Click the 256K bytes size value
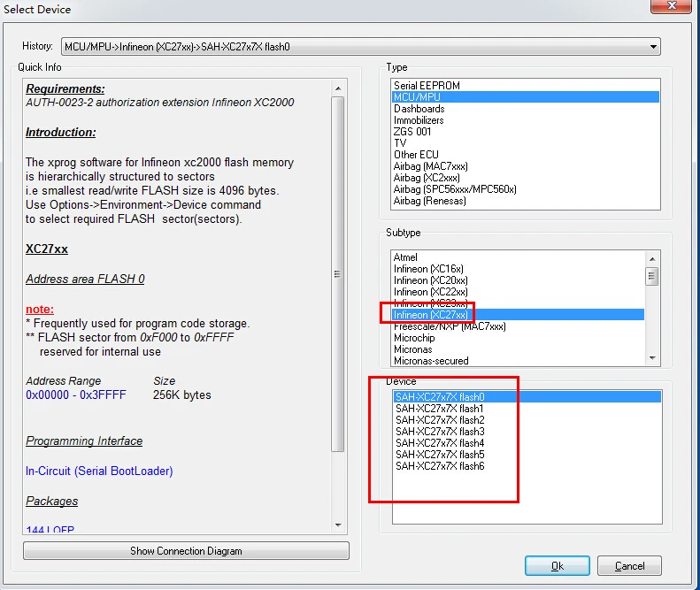Viewport: 700px width, 590px height. pyautogui.click(x=182, y=395)
